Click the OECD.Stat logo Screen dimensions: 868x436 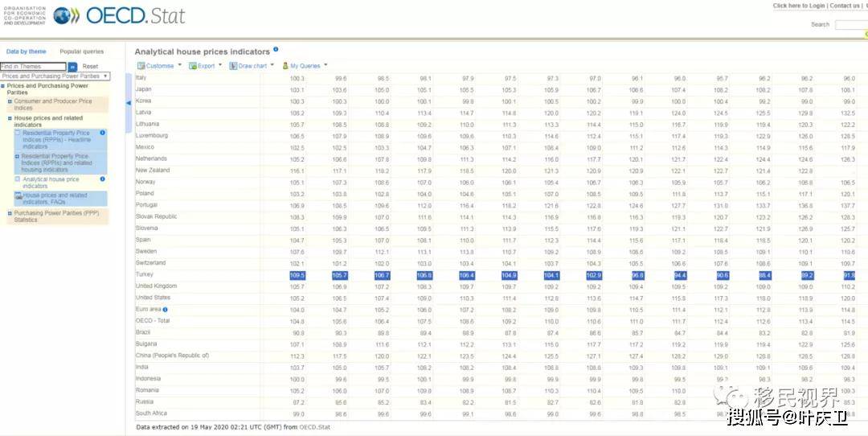[120, 15]
